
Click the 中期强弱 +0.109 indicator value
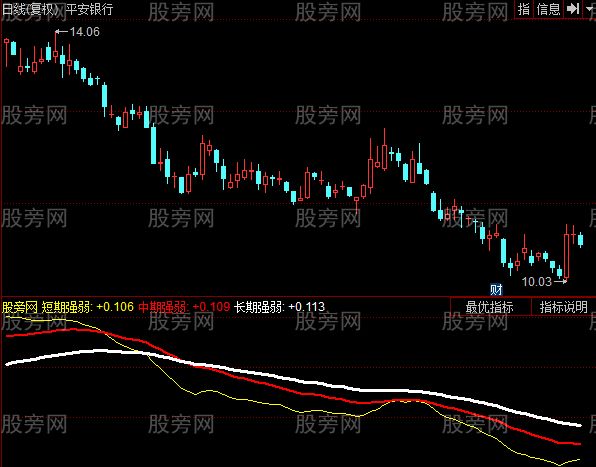[x=184, y=307]
